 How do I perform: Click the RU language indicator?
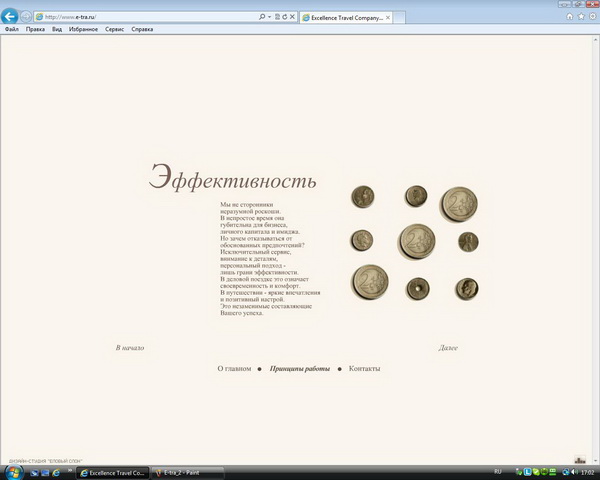coord(498,472)
